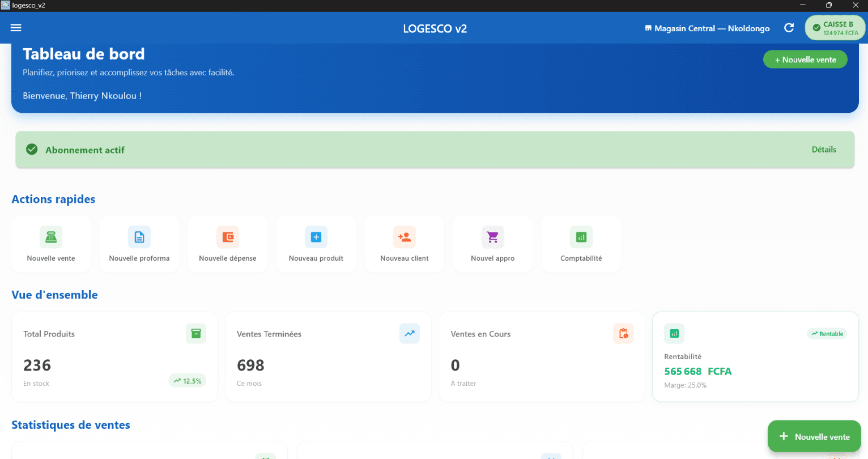Click the 565 668 FCFA profitability value

[x=698, y=371]
